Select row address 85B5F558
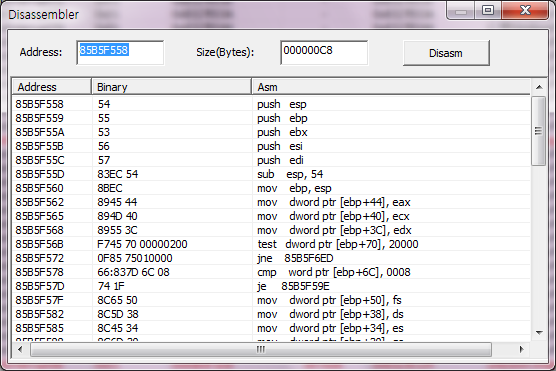This screenshot has height=371, width=556. [39, 104]
